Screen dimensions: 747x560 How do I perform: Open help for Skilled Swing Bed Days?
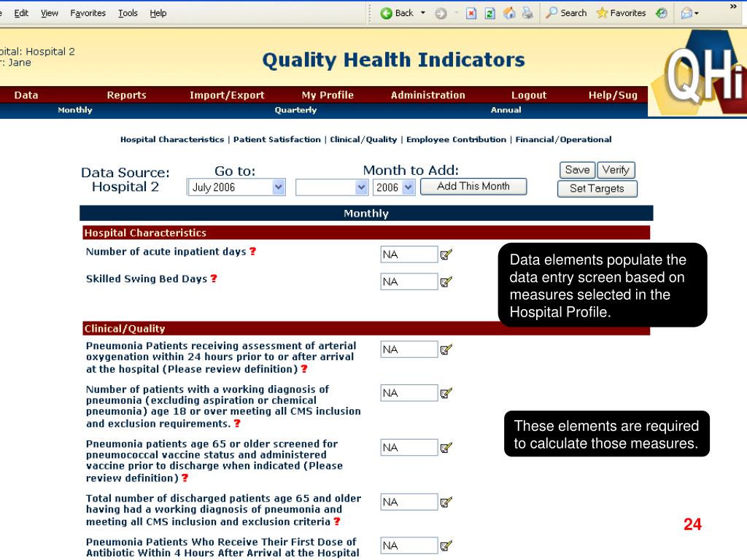(x=214, y=279)
